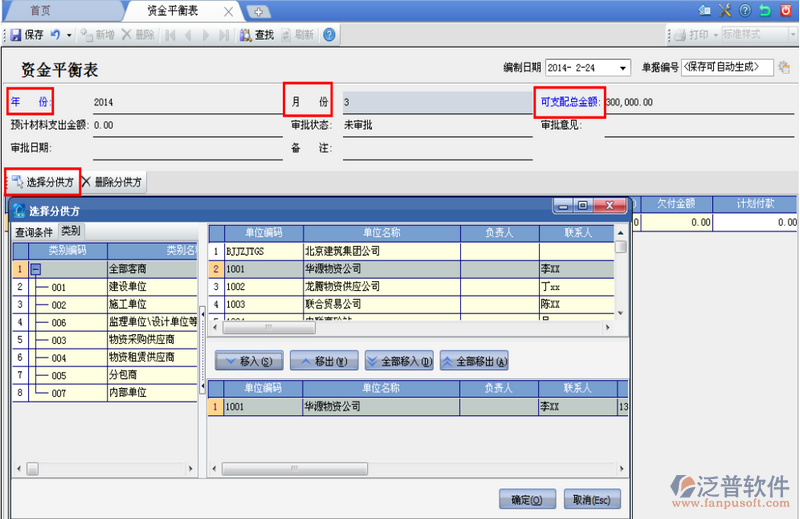Click 单位编码 column header in upper grid
Screen dimensions: 800x519
pyautogui.click(x=263, y=233)
